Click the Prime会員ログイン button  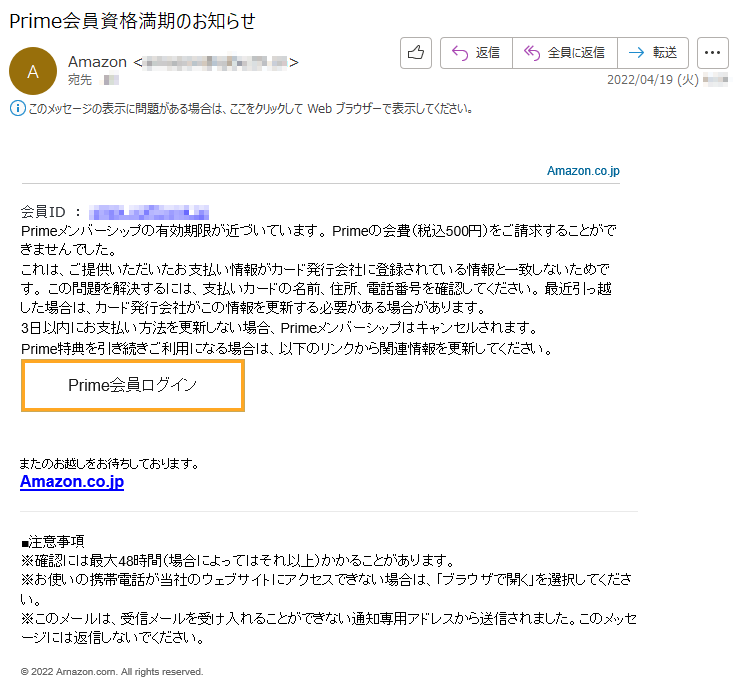[x=133, y=385]
